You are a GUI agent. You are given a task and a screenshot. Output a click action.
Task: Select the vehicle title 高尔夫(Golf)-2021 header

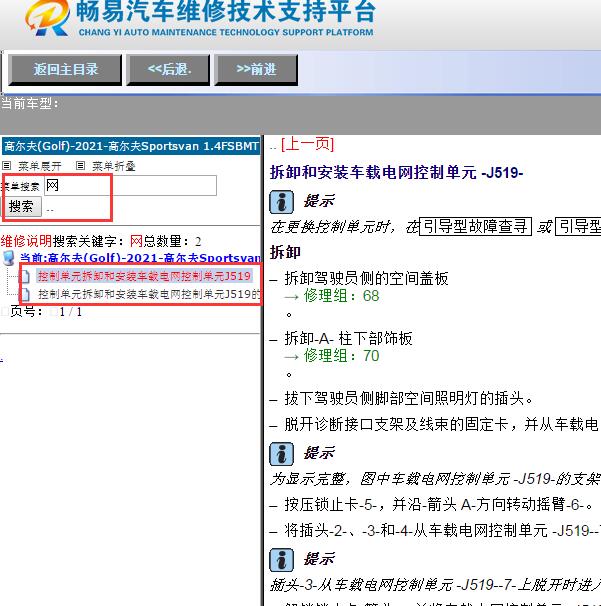[131, 146]
